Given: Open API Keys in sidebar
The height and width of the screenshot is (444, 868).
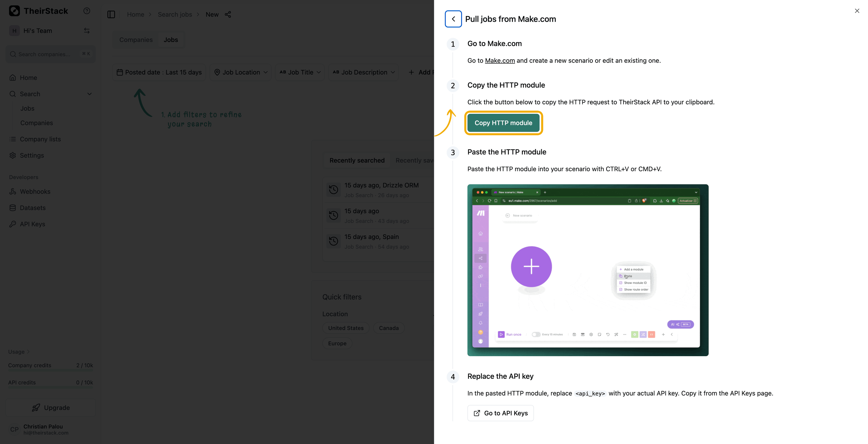Looking at the screenshot, I should [32, 224].
